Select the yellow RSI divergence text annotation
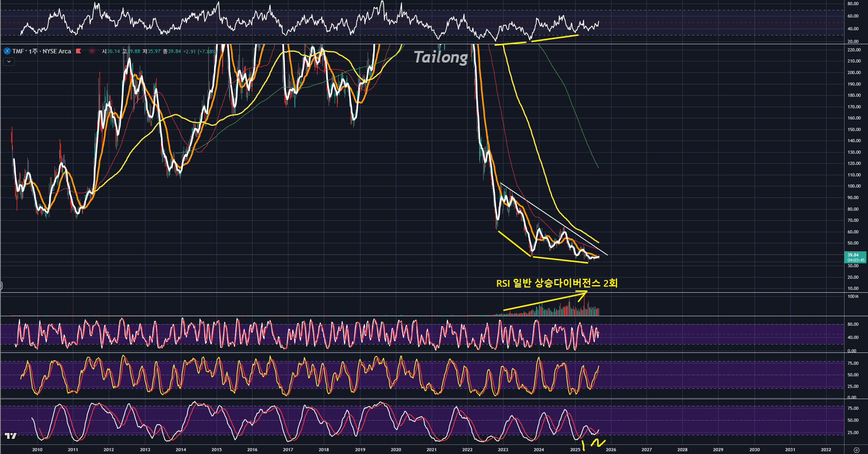The height and width of the screenshot is (454, 868). (556, 283)
